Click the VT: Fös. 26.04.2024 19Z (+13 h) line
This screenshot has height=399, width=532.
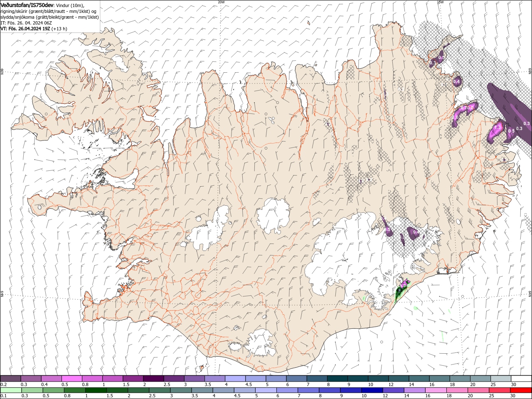pos(34,29)
